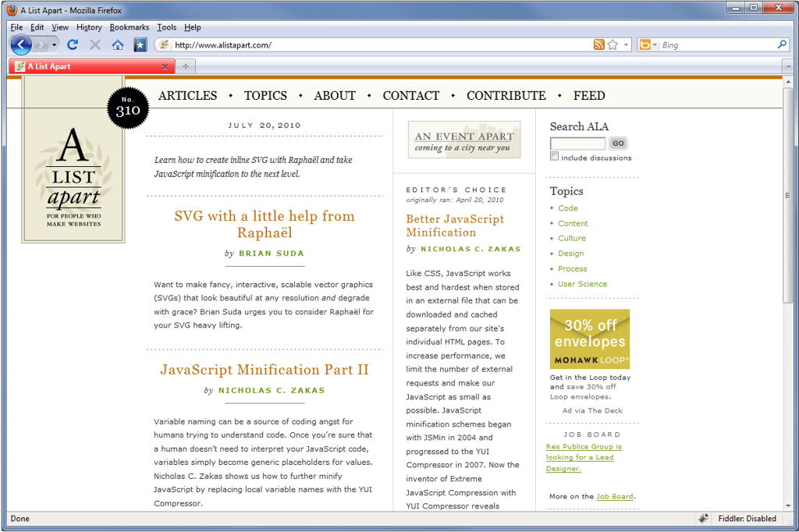Image resolution: width=799 pixels, height=532 pixels.
Task: Open the FEED navigation link
Action: tap(589, 96)
